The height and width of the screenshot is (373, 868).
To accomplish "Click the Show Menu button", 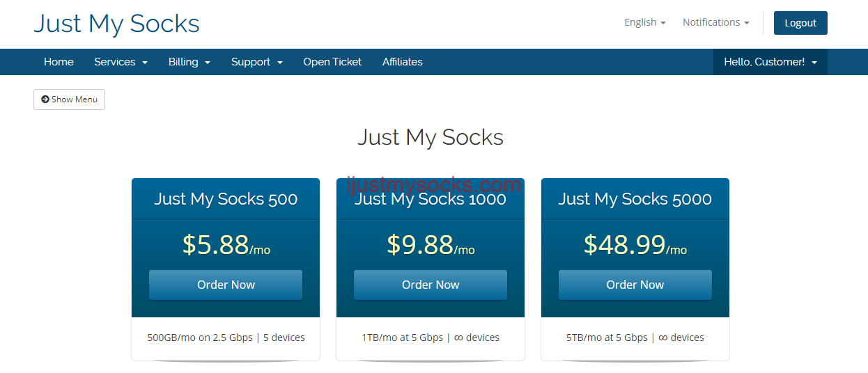I will [69, 100].
